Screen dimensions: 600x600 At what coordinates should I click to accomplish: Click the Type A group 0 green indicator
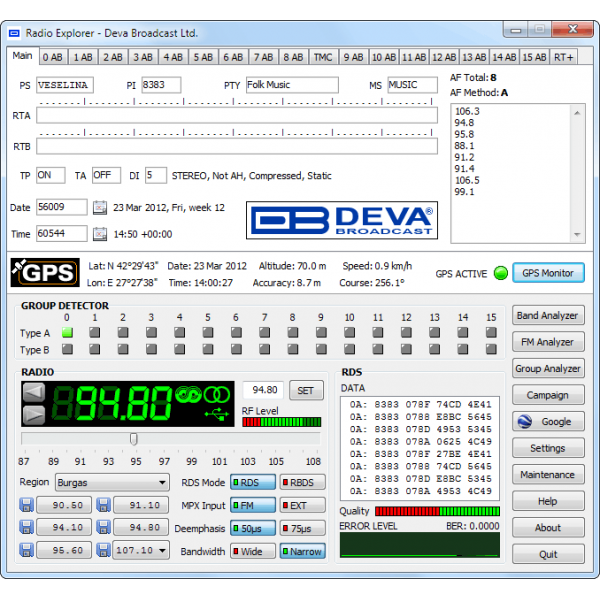click(67, 332)
